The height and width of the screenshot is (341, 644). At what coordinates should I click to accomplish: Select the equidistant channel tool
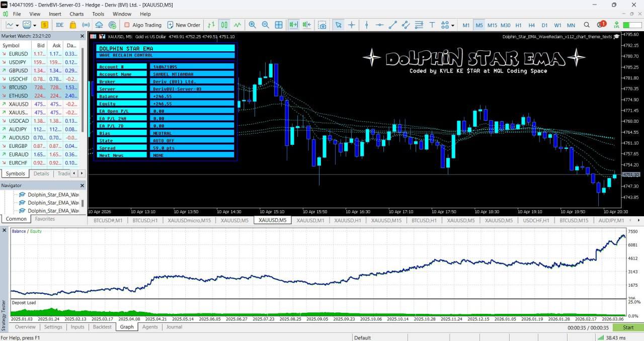click(406, 25)
